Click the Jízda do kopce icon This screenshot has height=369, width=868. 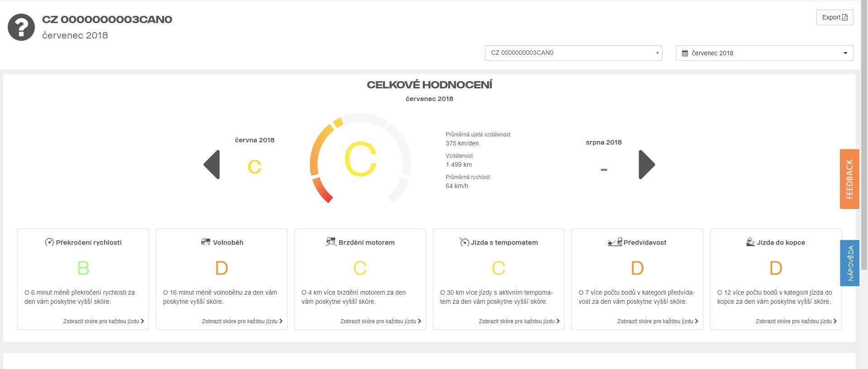click(x=750, y=242)
